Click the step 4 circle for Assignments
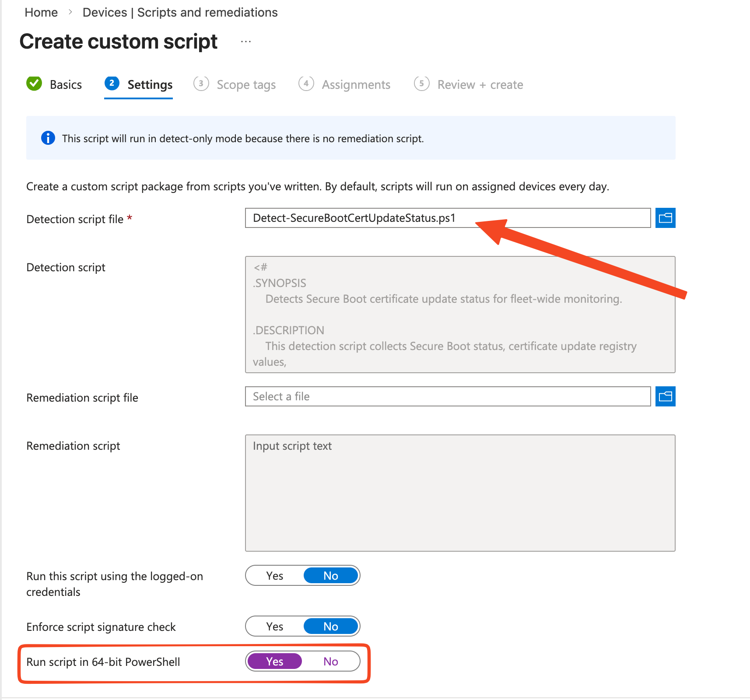Image resolution: width=750 pixels, height=700 pixels. tap(306, 84)
